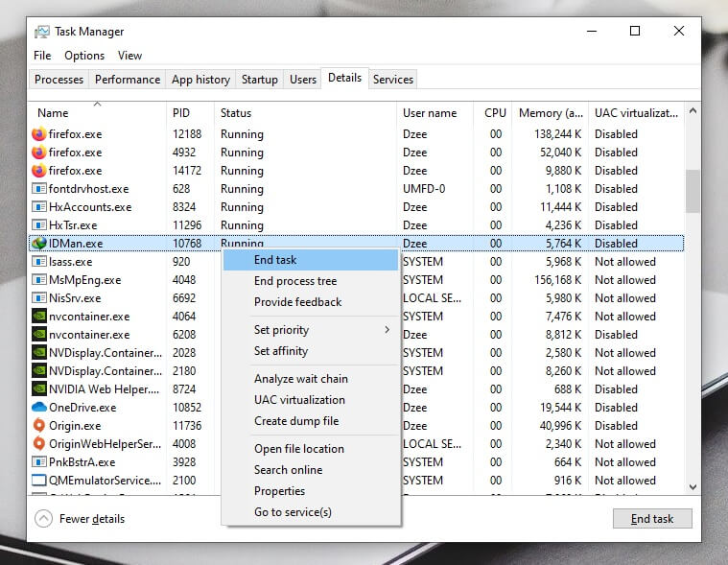Select the Details tab
The width and height of the screenshot is (728, 565).
(x=344, y=78)
